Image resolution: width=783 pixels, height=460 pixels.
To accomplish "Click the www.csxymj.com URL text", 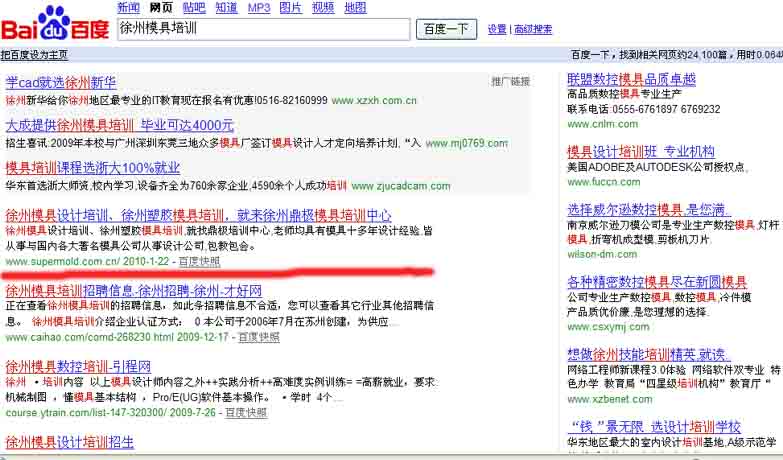I will pos(608,327).
